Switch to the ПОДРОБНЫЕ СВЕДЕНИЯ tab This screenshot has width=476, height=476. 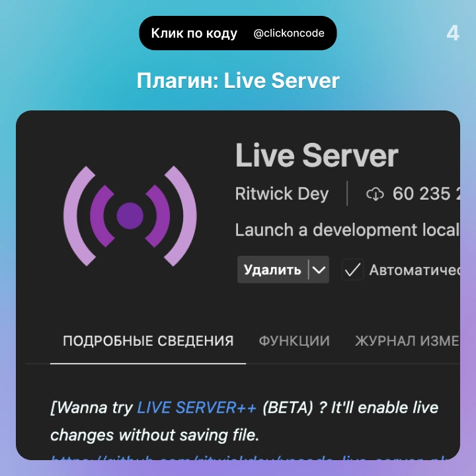click(148, 341)
